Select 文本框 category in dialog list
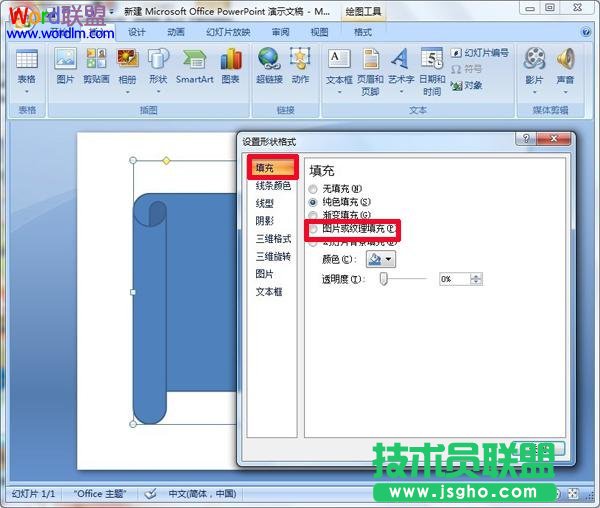Viewport: 600px width, 508px height. pos(269,291)
